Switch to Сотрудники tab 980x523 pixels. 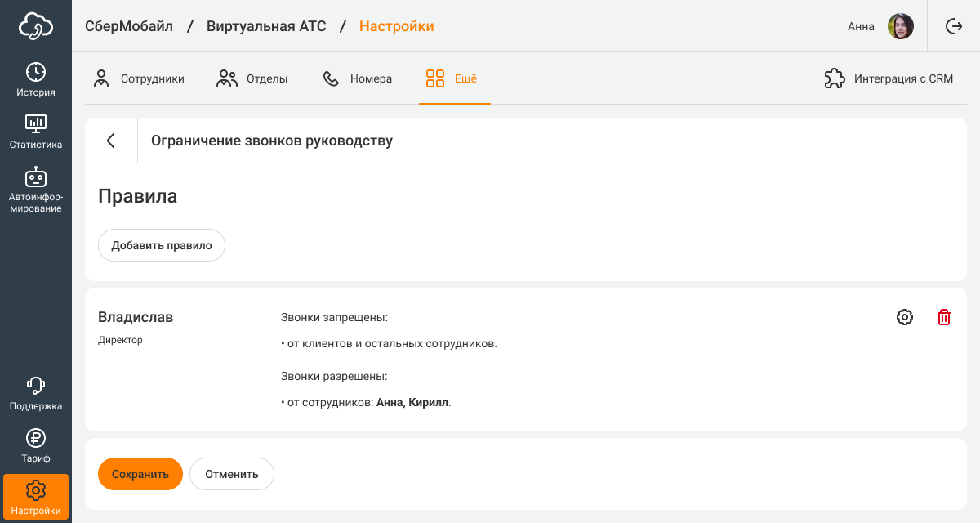(139, 79)
